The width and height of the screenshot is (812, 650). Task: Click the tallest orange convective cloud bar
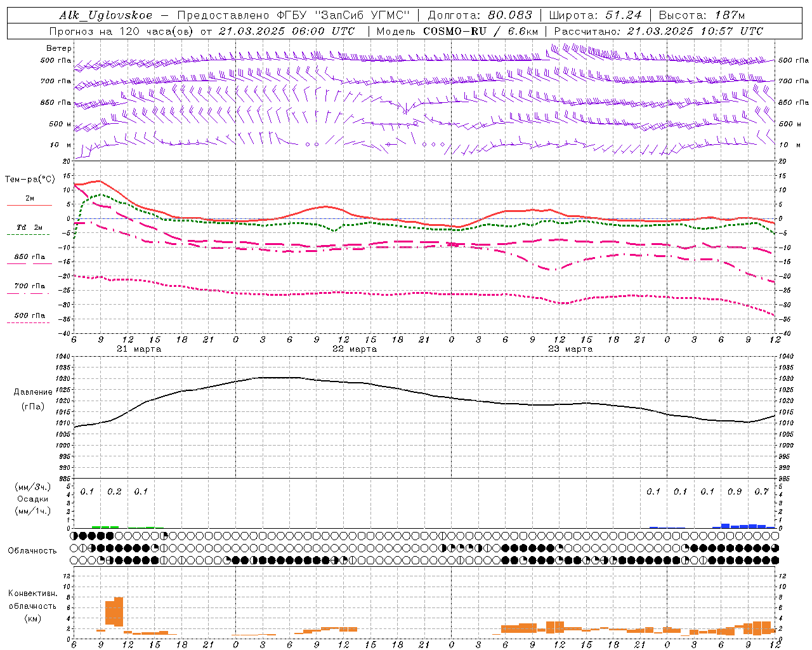[119, 611]
